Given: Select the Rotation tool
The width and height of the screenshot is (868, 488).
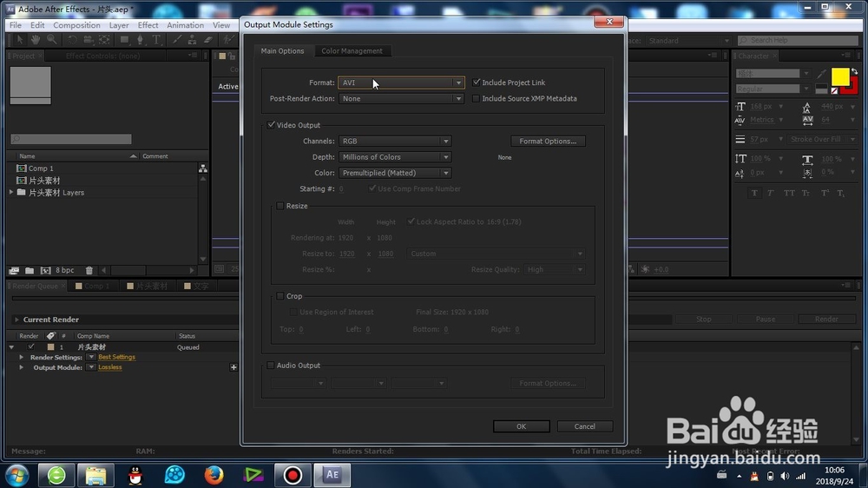Looking at the screenshot, I should tap(72, 39).
